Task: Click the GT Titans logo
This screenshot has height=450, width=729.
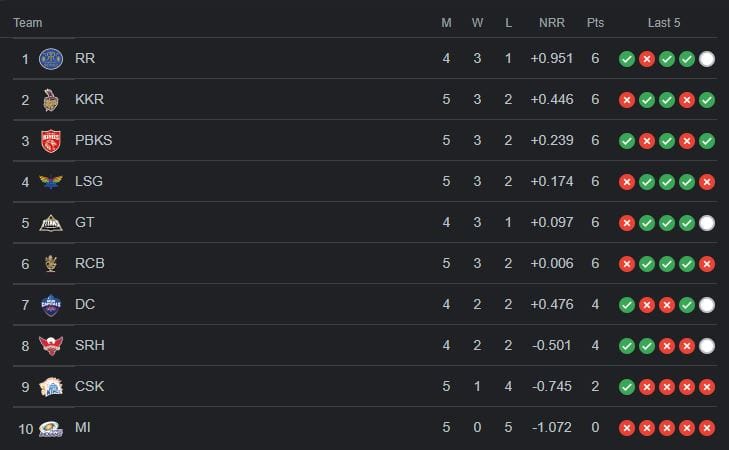Action: click(51, 223)
